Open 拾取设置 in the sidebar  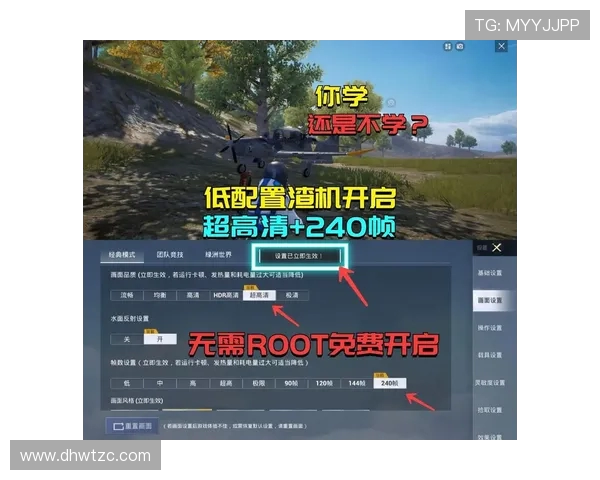coord(490,410)
